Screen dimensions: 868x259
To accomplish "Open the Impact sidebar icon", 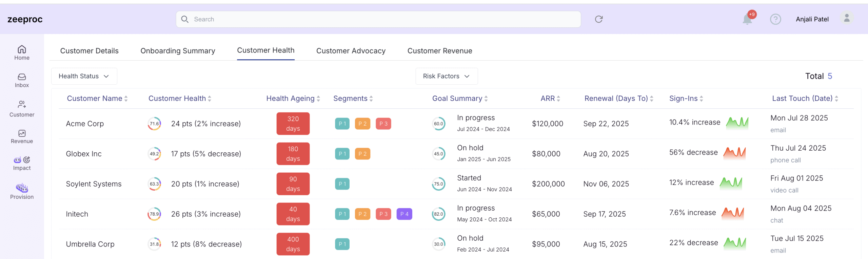I will (22, 163).
